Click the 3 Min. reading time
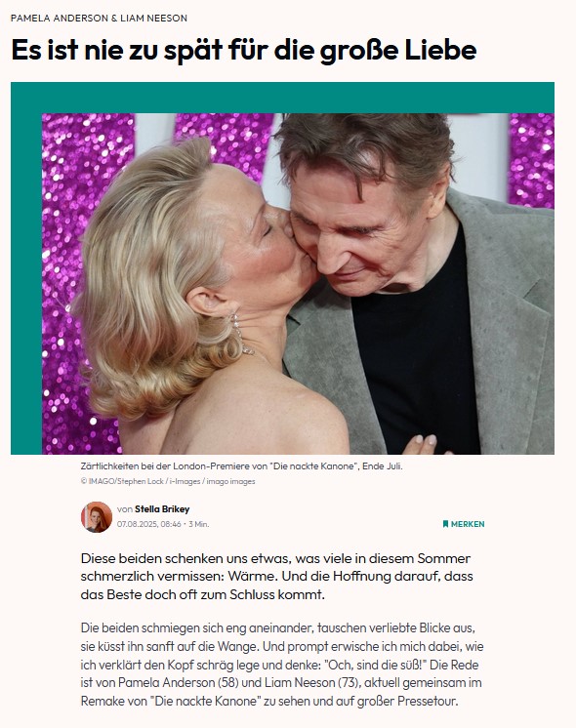Image resolution: width=576 pixels, height=728 pixels. click(199, 524)
